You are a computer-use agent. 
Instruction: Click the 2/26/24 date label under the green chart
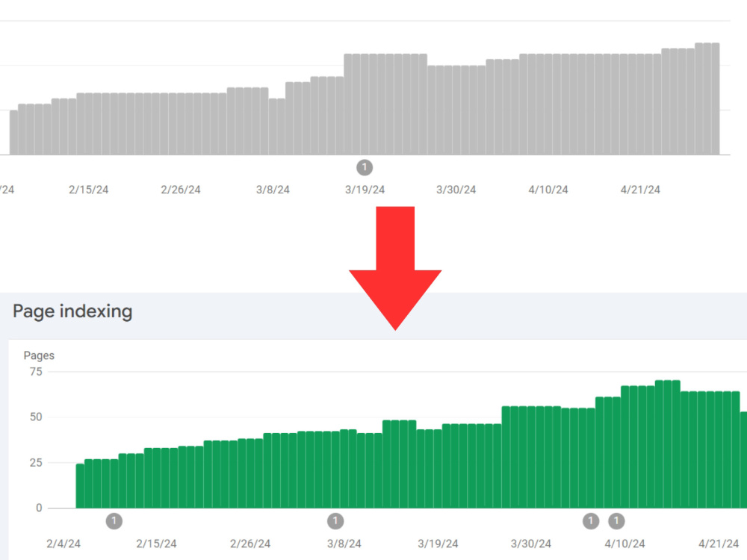250,544
